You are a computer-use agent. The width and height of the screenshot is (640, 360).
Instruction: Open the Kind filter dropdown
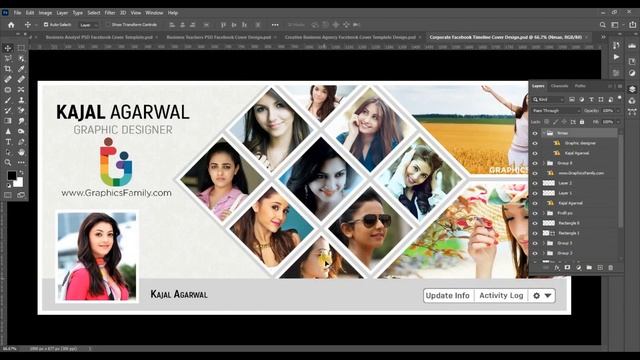pos(548,100)
